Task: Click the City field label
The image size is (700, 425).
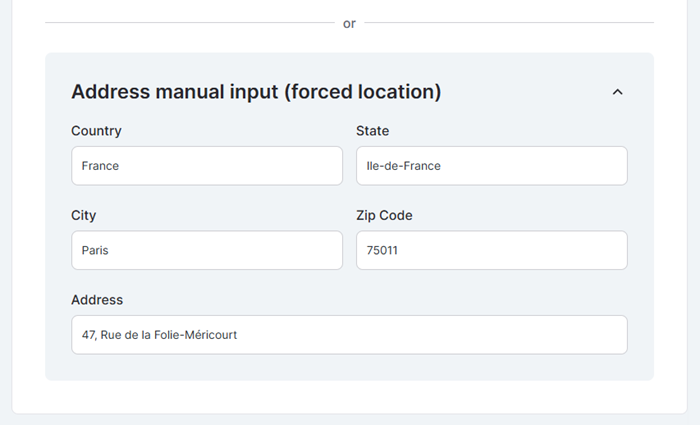Action: (x=84, y=215)
